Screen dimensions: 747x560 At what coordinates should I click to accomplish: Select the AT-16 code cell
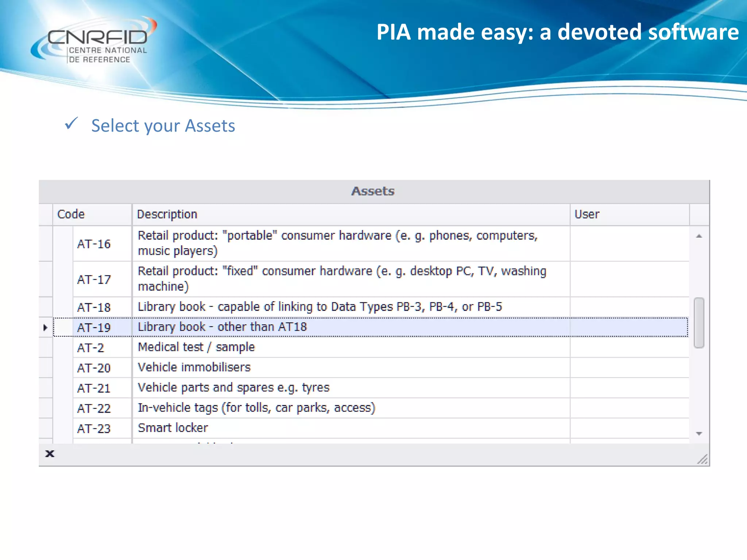(102, 244)
